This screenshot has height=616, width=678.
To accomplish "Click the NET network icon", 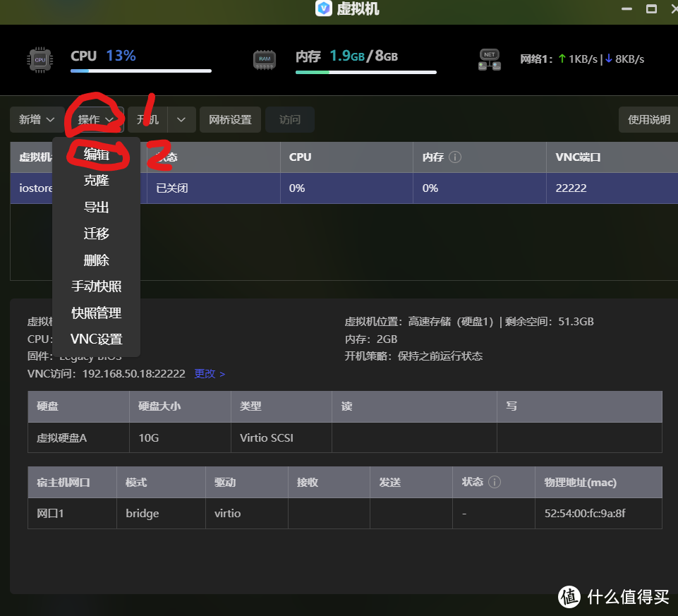I will click(489, 60).
